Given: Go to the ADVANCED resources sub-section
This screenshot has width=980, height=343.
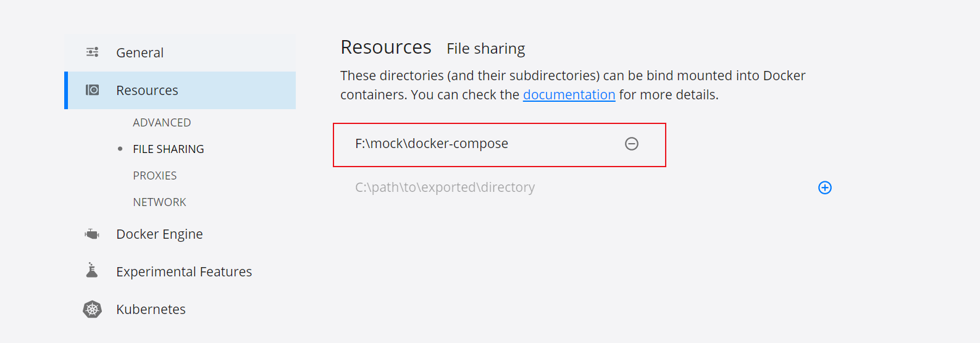Looking at the screenshot, I should tap(162, 123).
